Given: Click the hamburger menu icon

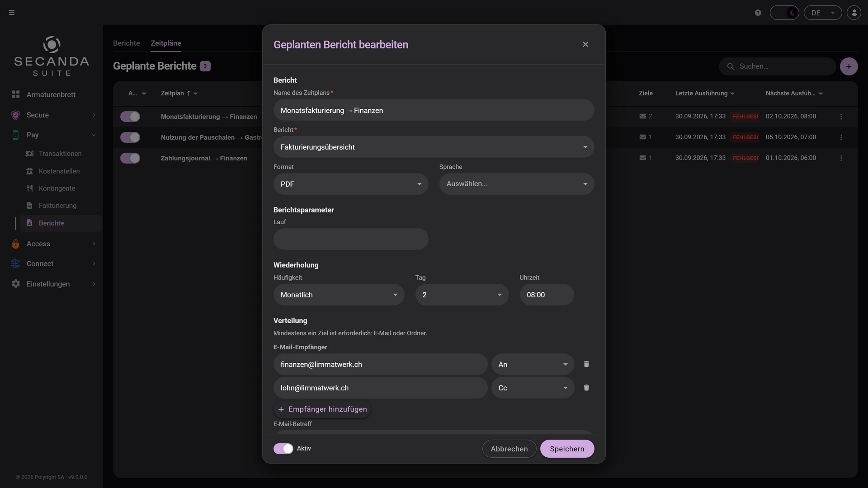Looking at the screenshot, I should [12, 13].
